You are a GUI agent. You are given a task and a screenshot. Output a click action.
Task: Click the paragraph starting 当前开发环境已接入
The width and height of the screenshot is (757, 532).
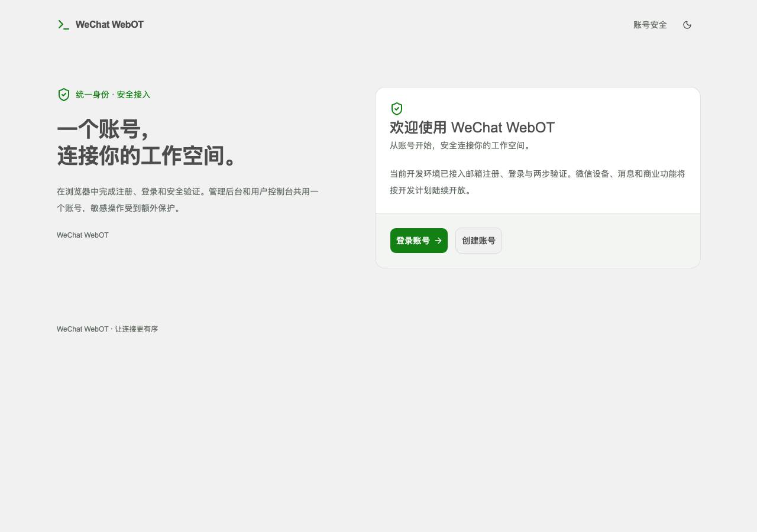tap(538, 182)
